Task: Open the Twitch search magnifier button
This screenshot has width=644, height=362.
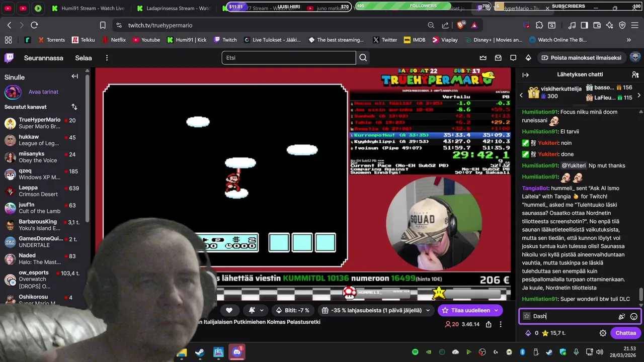Action: click(x=363, y=58)
